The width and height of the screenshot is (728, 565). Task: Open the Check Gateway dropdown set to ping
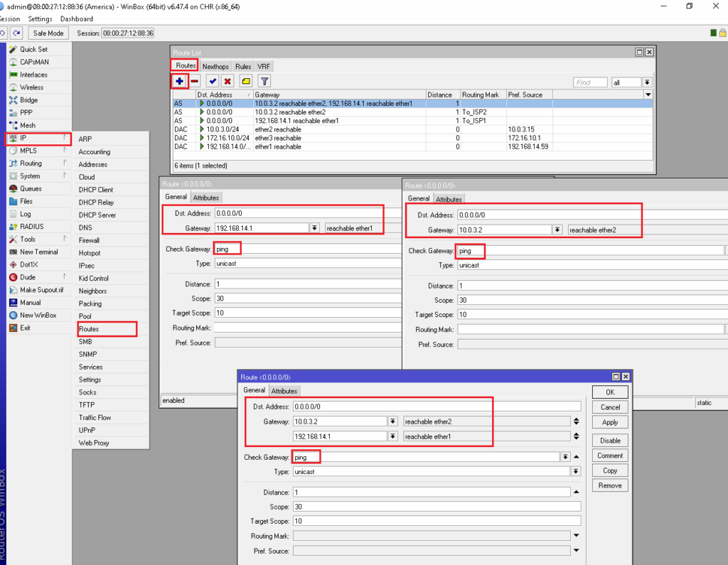click(x=567, y=457)
